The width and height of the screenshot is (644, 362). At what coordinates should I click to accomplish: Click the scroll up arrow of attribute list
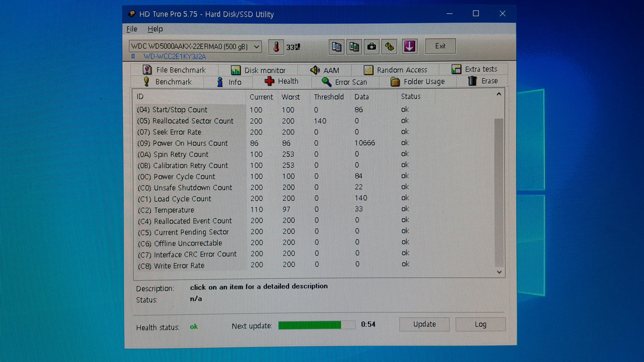[x=499, y=94]
